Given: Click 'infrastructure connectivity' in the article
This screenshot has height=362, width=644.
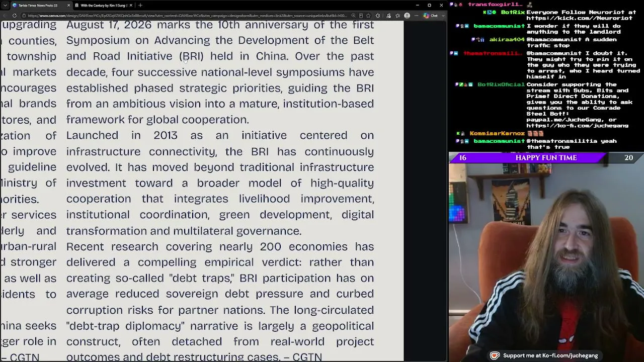Looking at the screenshot, I should (141, 151).
